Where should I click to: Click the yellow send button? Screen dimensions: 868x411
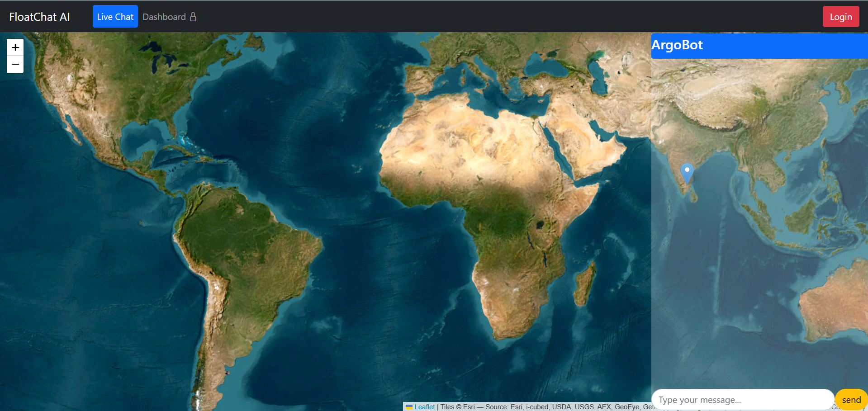point(851,400)
